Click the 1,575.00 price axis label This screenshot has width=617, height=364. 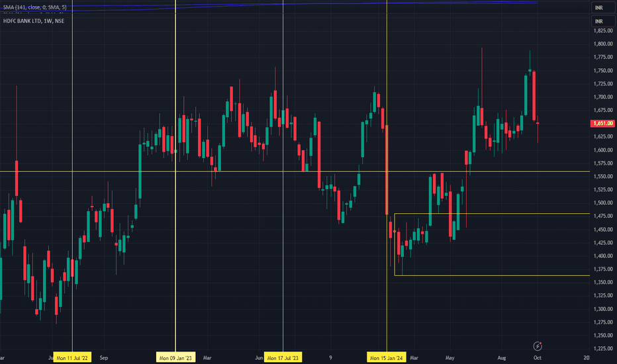click(603, 163)
